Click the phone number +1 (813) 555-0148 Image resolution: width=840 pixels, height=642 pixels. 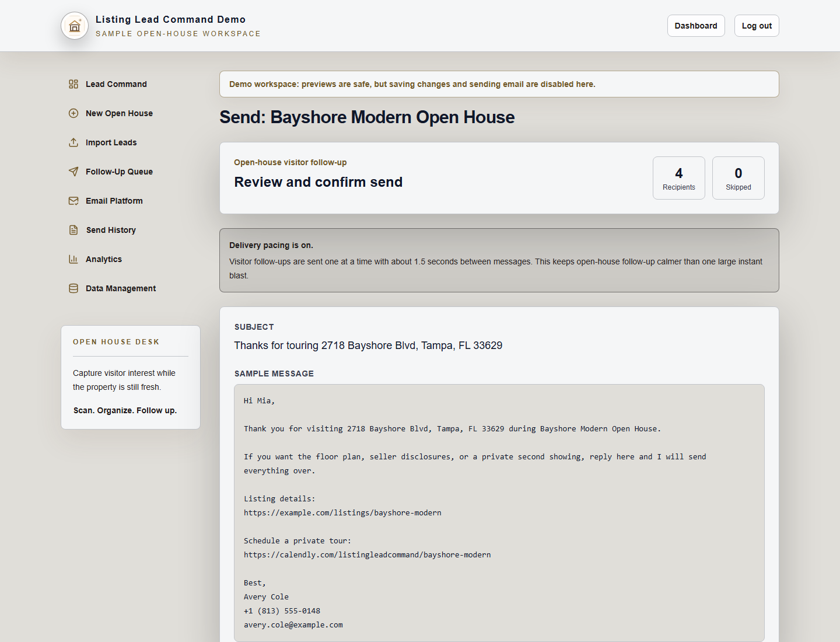pos(282,610)
